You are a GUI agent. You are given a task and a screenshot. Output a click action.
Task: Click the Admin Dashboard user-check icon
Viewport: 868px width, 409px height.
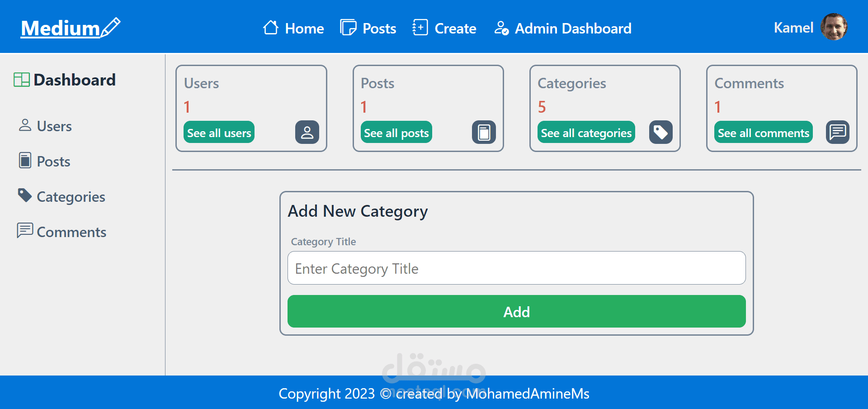coord(501,28)
